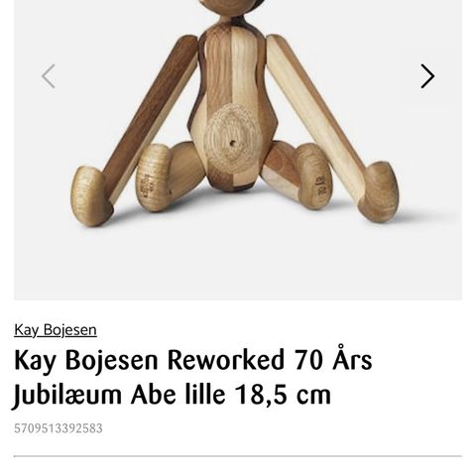
Task: Click the small hole in monkey's belly
Action: (x=233, y=144)
